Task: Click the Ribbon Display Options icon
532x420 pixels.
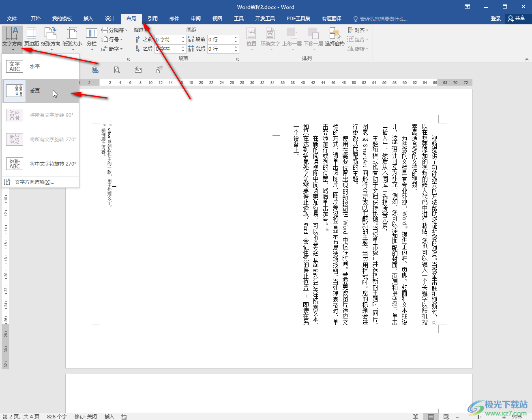Action: [x=467, y=6]
